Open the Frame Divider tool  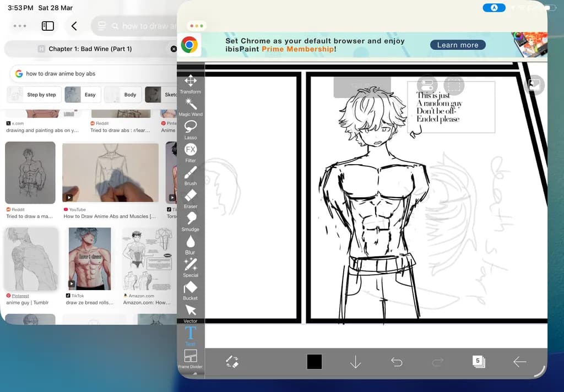(x=190, y=359)
